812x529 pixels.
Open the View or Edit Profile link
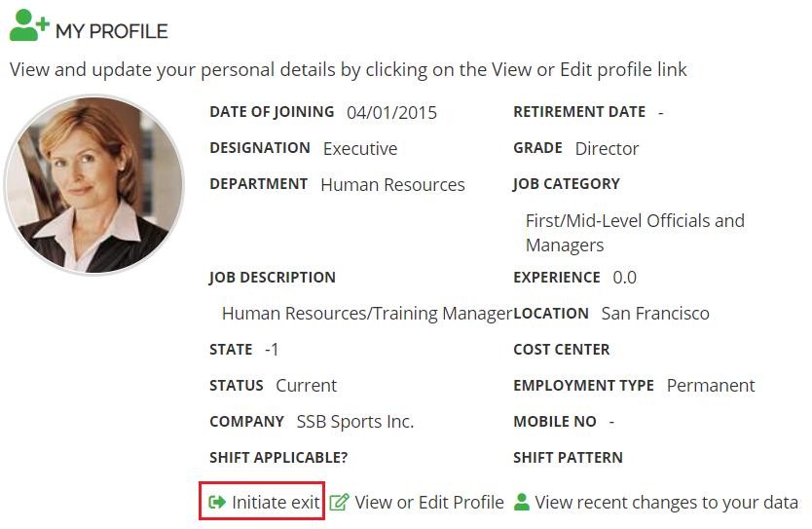click(429, 503)
